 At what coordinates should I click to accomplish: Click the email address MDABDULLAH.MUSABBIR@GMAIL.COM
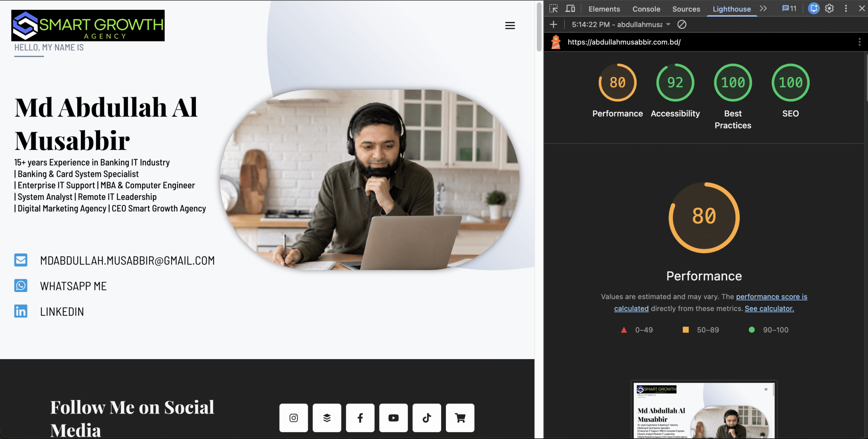pos(127,260)
